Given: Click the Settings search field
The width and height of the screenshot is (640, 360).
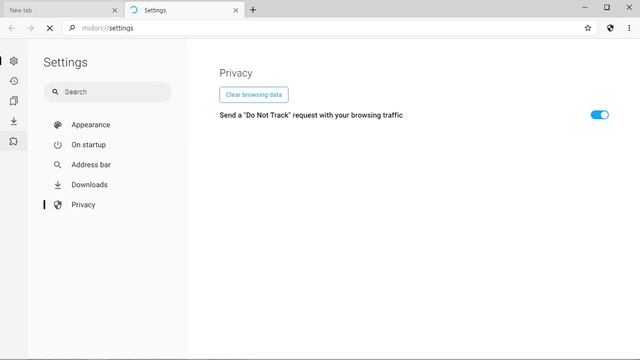Looking at the screenshot, I should coord(107,92).
